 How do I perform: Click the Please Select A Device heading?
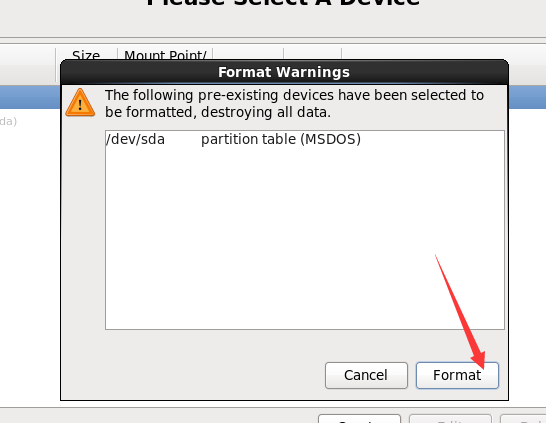(x=283, y=3)
